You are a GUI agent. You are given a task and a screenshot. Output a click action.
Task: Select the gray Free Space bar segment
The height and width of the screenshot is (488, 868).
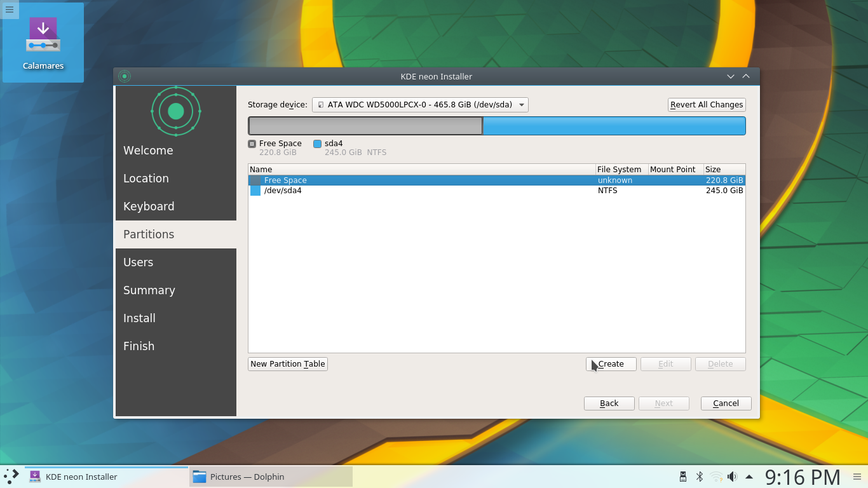tap(365, 126)
